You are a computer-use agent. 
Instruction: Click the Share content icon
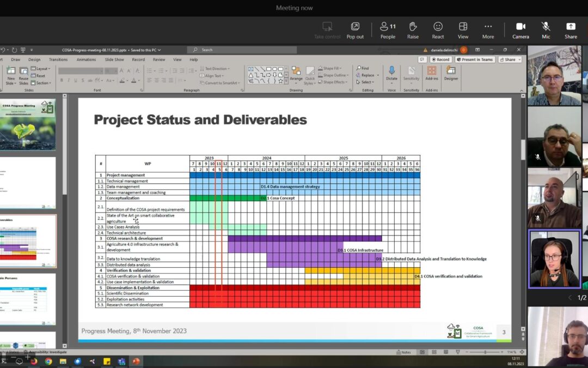571,30
